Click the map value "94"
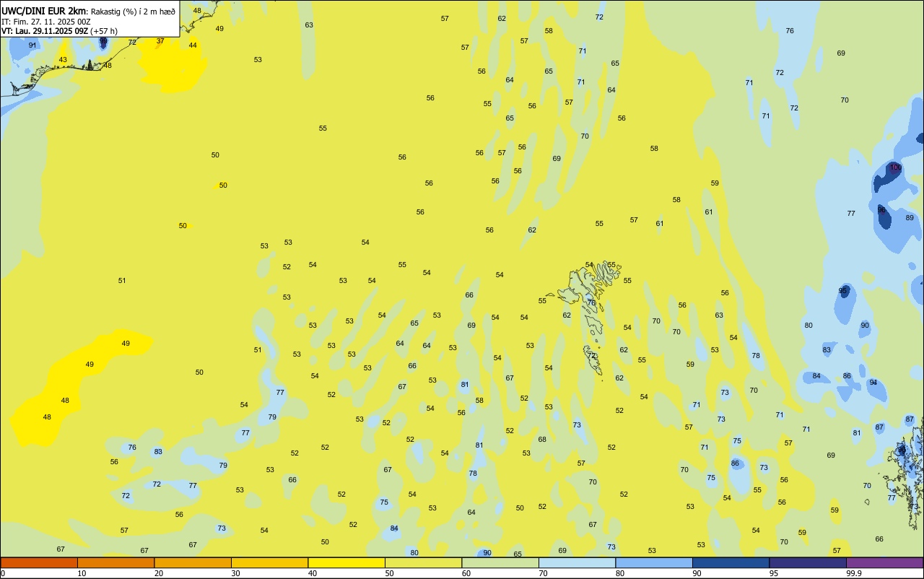 pyautogui.click(x=873, y=383)
